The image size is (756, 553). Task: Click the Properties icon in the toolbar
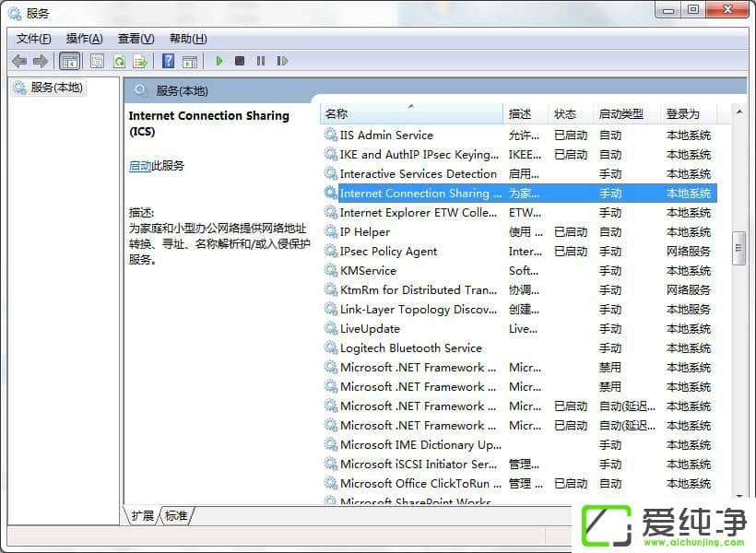(x=97, y=61)
